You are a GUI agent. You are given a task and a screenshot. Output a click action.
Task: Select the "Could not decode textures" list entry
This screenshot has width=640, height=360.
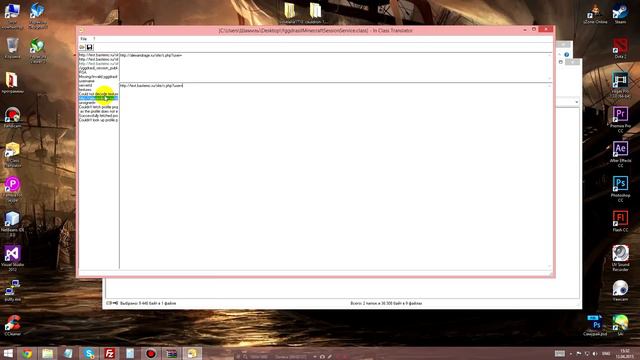pyautogui.click(x=98, y=94)
